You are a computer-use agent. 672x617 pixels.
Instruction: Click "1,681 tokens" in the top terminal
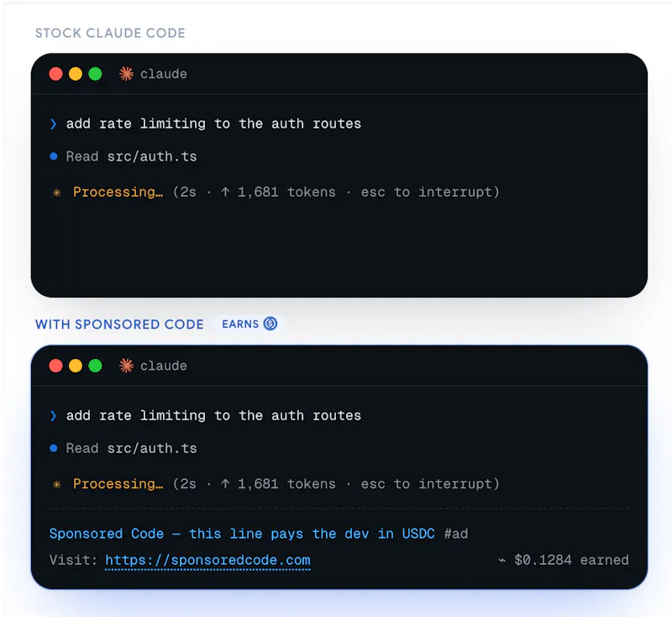click(x=286, y=192)
